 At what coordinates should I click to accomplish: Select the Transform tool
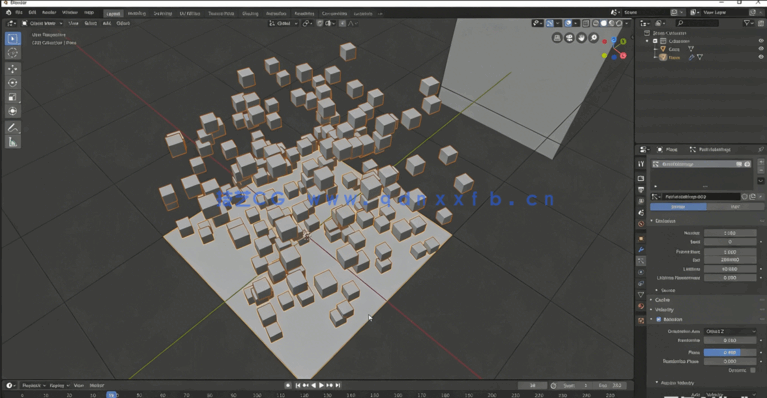coord(13,111)
